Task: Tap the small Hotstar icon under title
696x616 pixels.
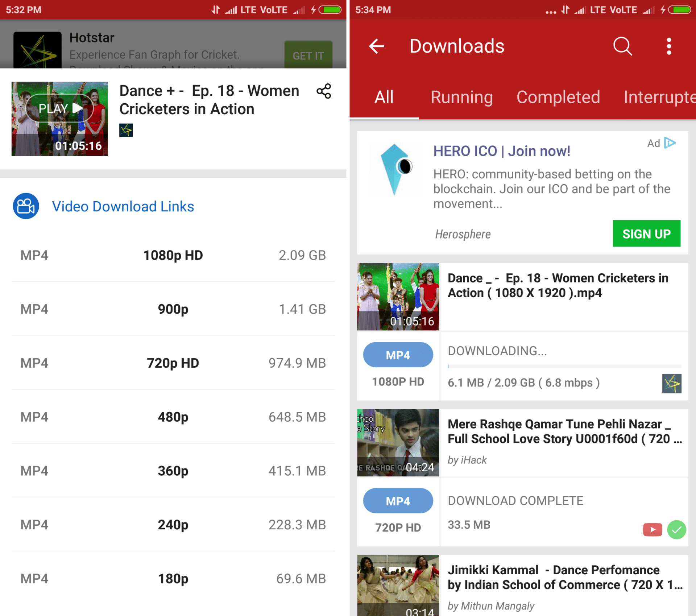Action: pyautogui.click(x=126, y=130)
